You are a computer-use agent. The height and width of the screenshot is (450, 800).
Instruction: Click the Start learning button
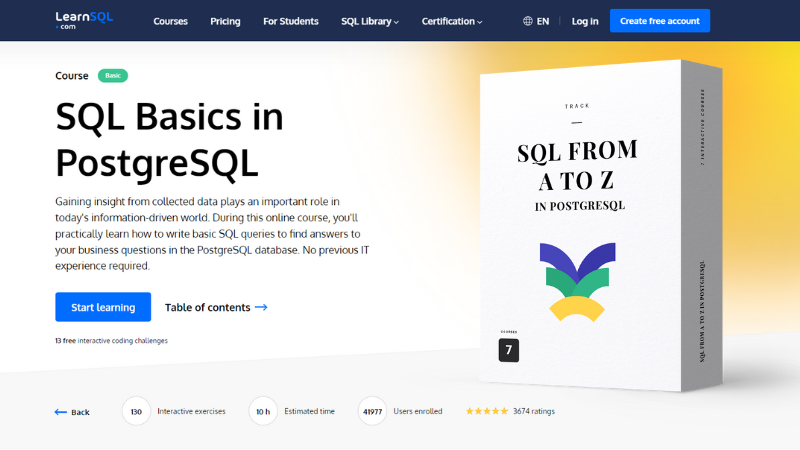(103, 307)
